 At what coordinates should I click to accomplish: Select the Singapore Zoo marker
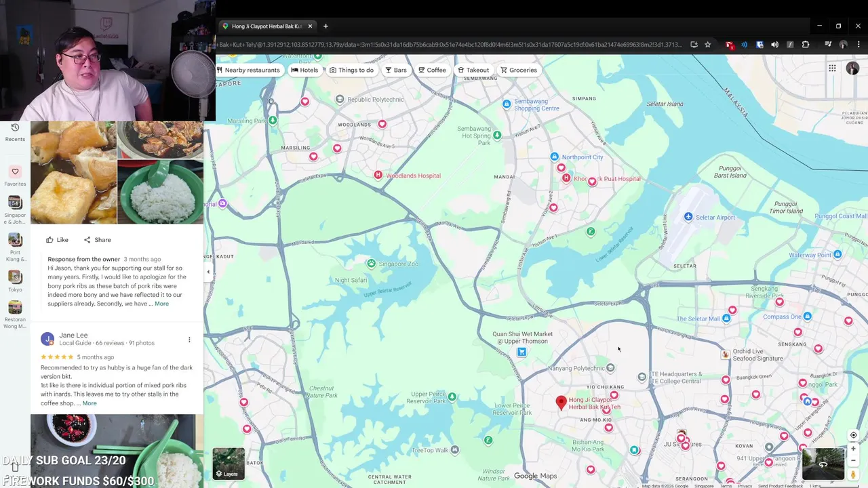point(371,263)
